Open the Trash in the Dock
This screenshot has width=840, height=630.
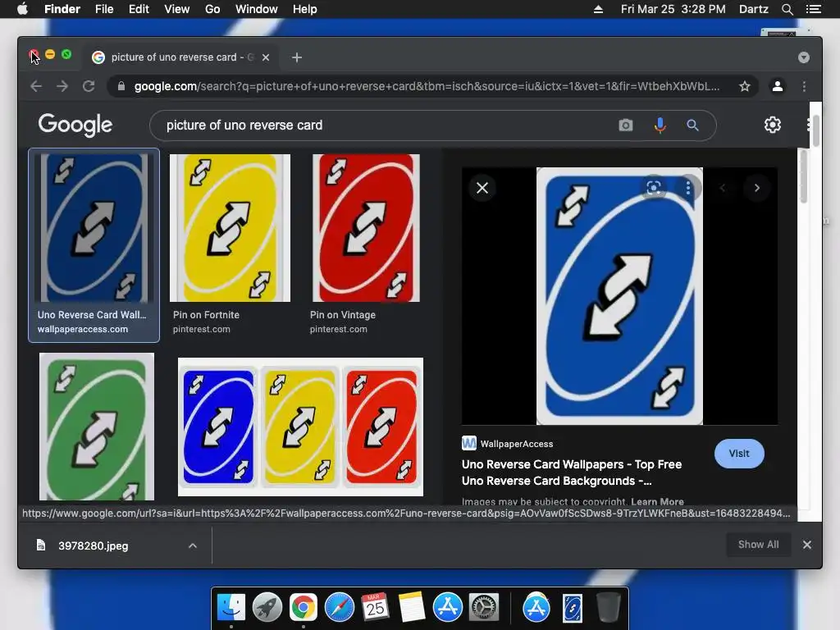(x=608, y=608)
